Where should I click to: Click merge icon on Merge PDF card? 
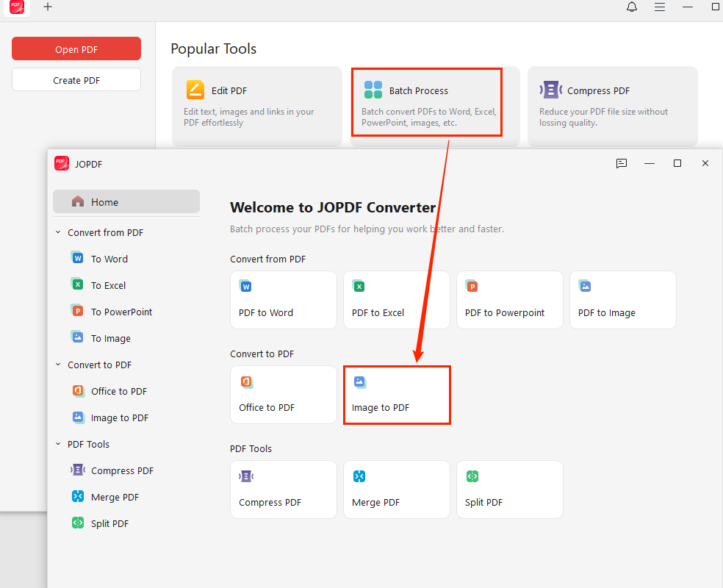click(359, 476)
